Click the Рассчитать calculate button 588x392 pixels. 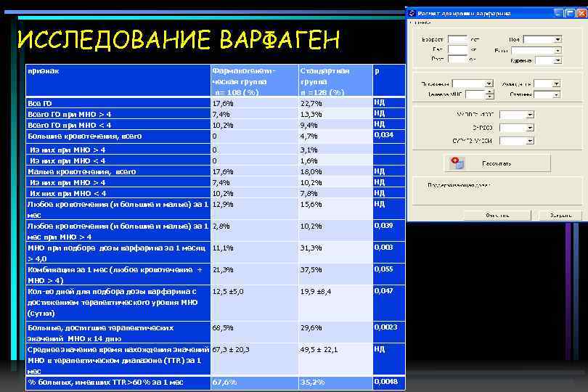(x=497, y=163)
